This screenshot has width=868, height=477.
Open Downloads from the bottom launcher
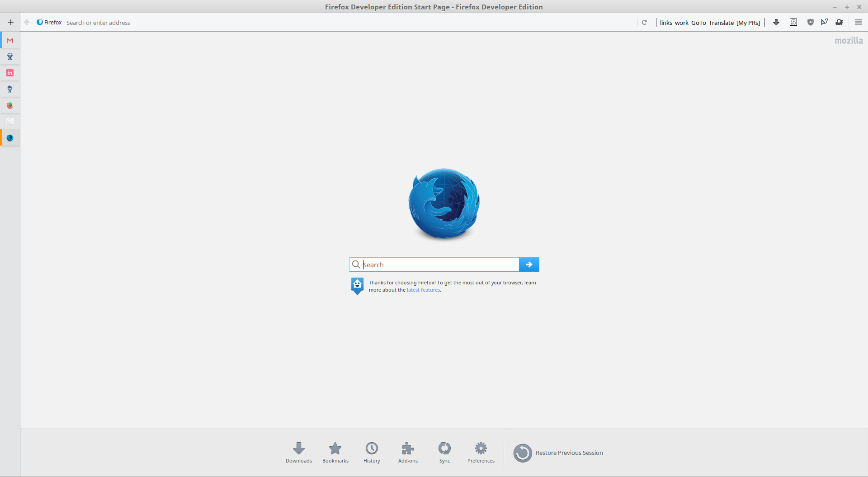pos(299,453)
